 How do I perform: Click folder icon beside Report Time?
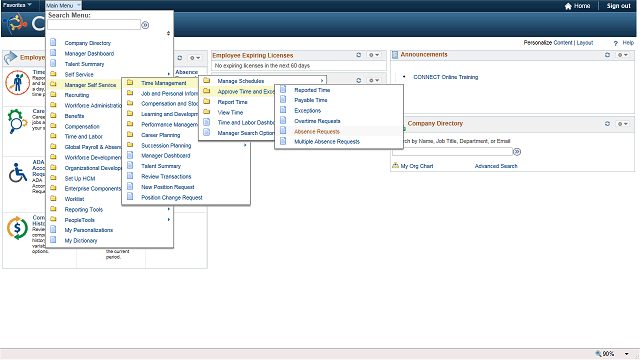click(x=207, y=101)
